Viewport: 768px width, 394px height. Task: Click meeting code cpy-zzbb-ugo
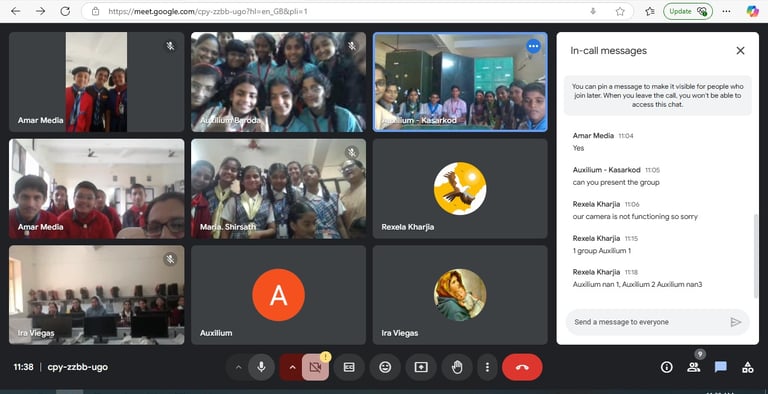coord(77,367)
